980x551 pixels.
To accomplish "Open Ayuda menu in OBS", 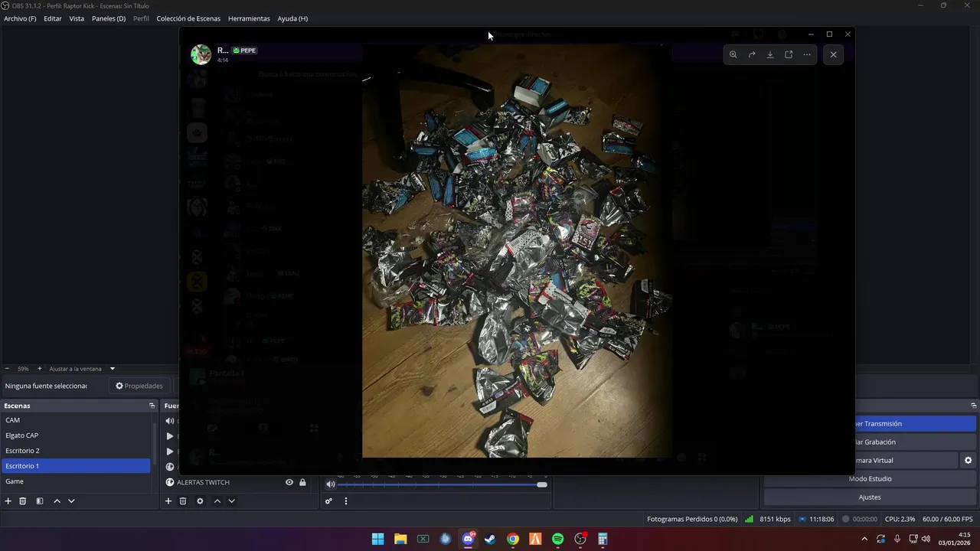I will click(x=292, y=18).
